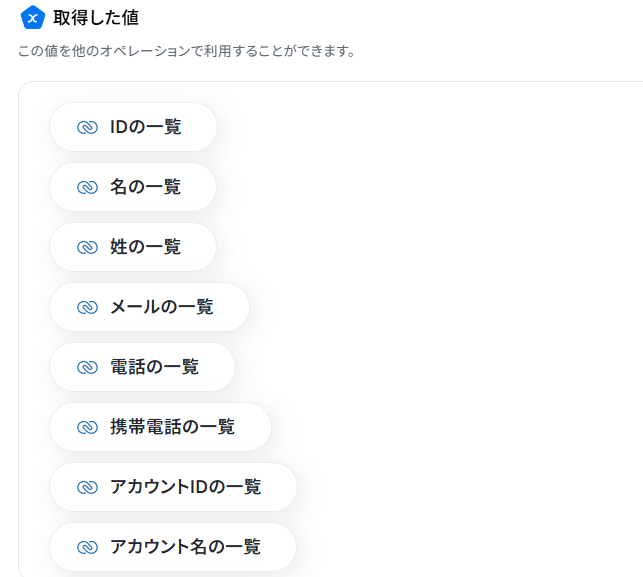Click the link icon in アカウントIDの一覧
Viewport: 643px width, 577px height.
tap(87, 487)
